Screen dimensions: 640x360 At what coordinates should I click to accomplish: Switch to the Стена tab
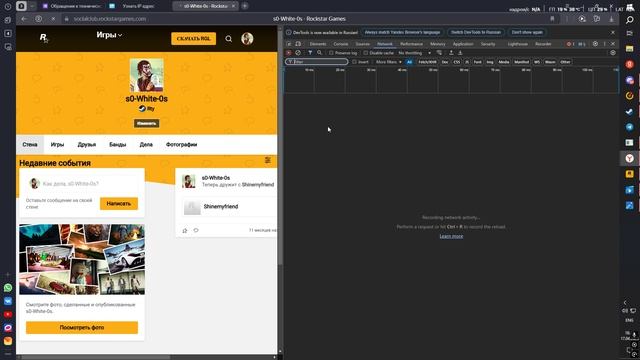tap(30, 144)
